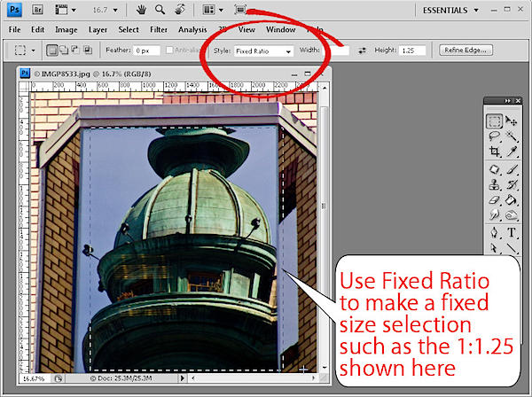Select the Sponge tool
The image size is (532, 397).
(x=511, y=215)
